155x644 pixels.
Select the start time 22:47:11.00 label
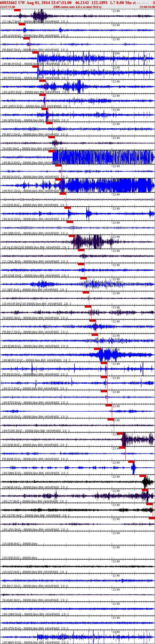tap(8, 7)
